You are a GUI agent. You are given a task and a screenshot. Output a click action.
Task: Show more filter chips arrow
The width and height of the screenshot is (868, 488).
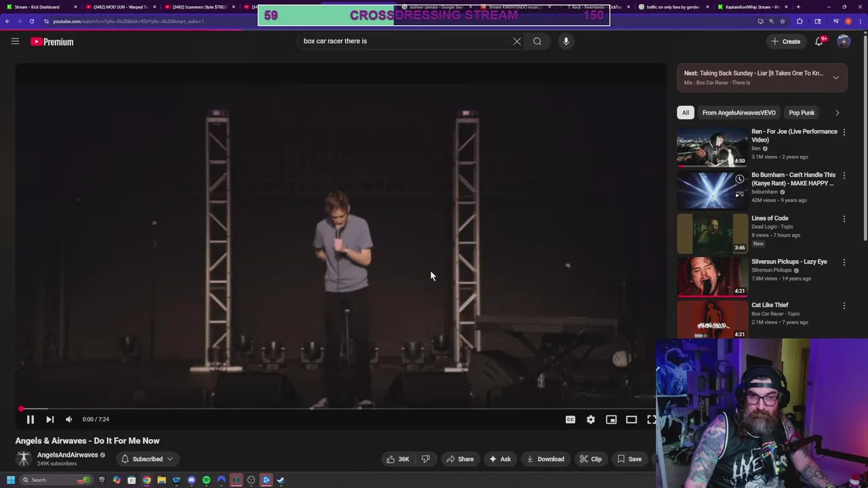837,113
